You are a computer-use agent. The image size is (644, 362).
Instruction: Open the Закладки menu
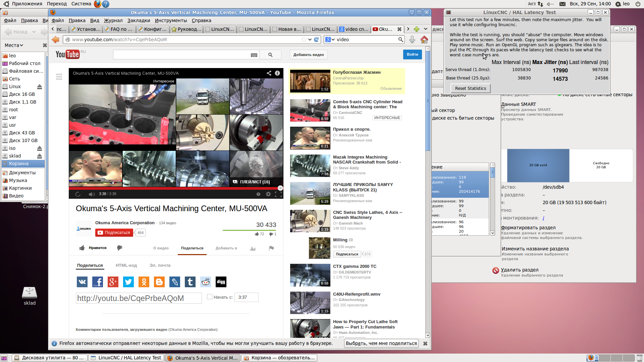coord(139,20)
